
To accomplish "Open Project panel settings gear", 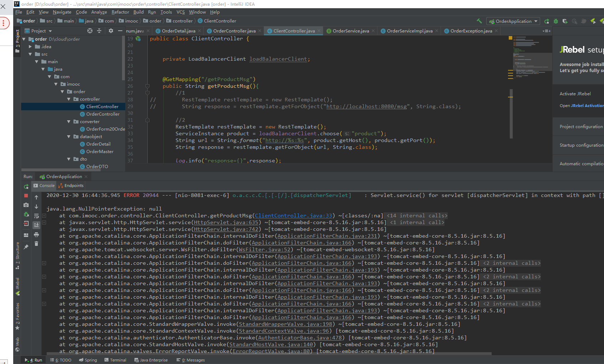I will point(111,31).
